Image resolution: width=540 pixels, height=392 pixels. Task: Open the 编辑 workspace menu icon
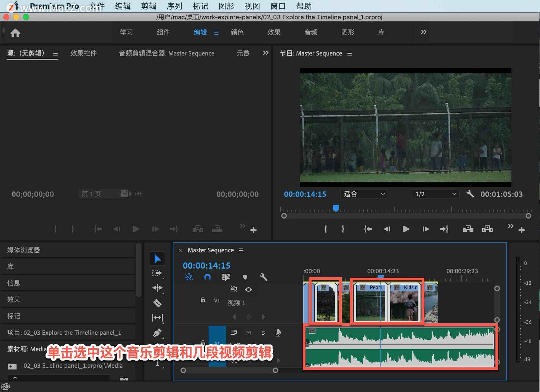(216, 33)
